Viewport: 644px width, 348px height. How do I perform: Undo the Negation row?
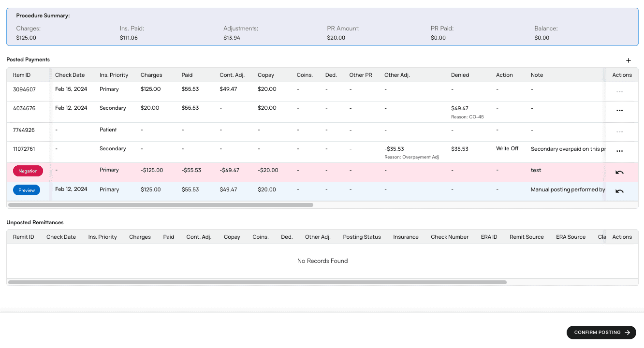(619, 172)
